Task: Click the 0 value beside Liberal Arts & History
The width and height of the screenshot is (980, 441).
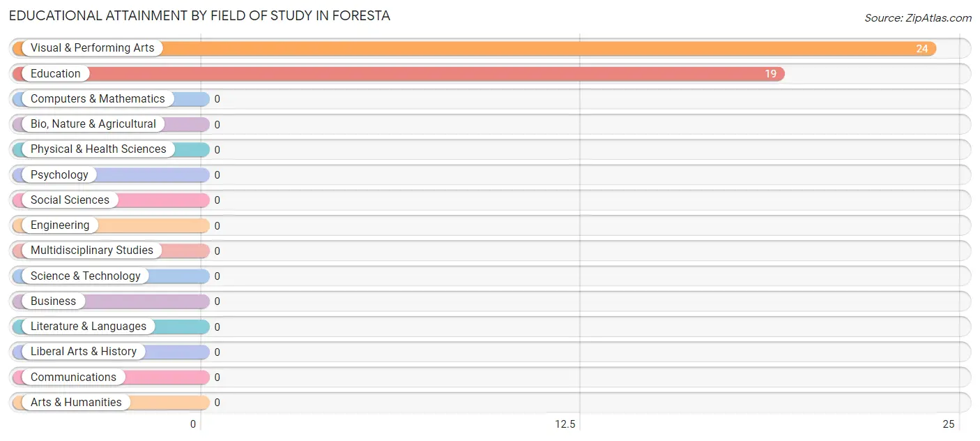Action: point(217,352)
